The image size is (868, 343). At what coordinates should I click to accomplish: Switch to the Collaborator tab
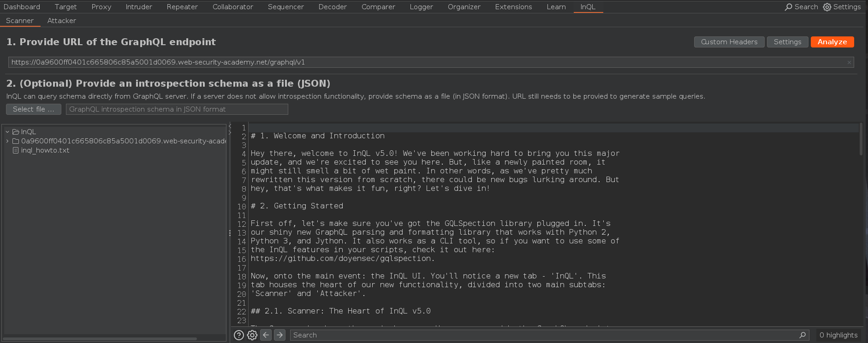[x=233, y=7]
